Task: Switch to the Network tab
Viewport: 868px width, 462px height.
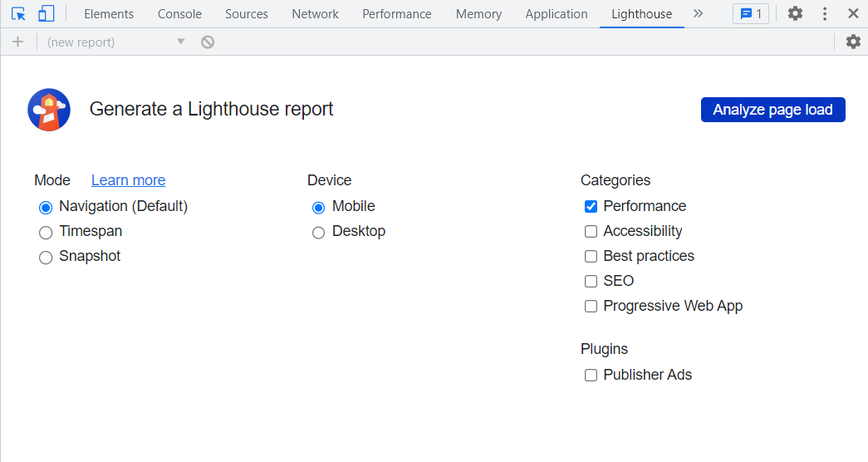Action: [315, 14]
